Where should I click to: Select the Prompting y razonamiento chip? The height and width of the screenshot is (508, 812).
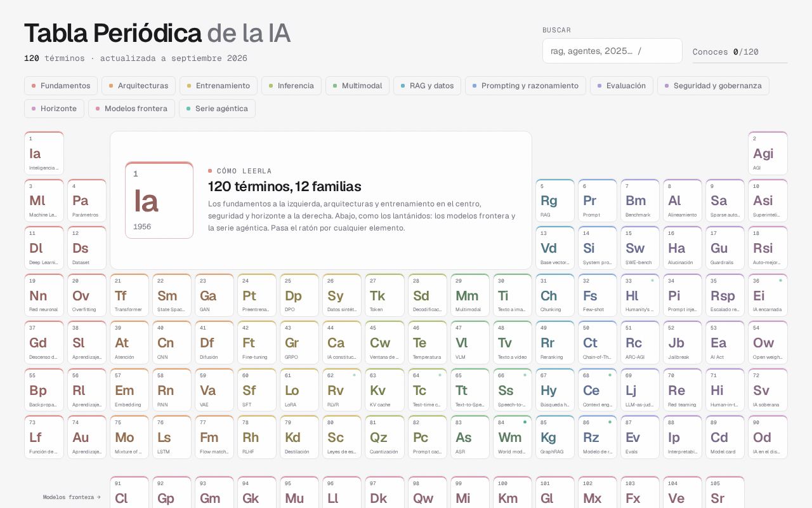525,86
